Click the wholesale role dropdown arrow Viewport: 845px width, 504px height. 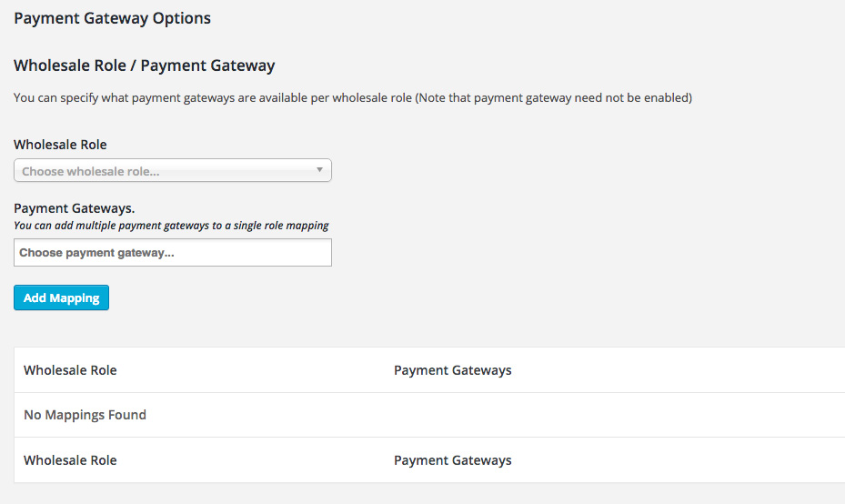pyautogui.click(x=319, y=170)
